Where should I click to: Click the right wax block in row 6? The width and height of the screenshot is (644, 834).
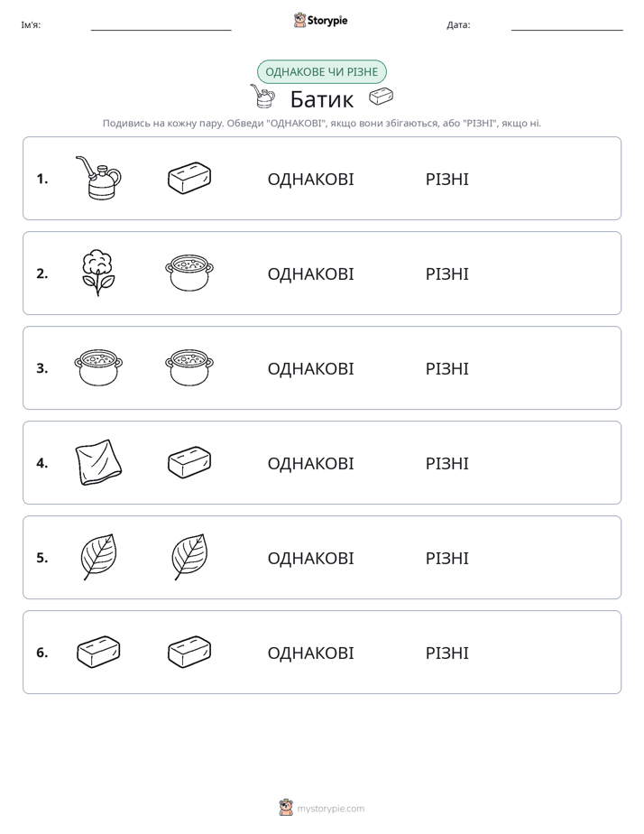(189, 652)
